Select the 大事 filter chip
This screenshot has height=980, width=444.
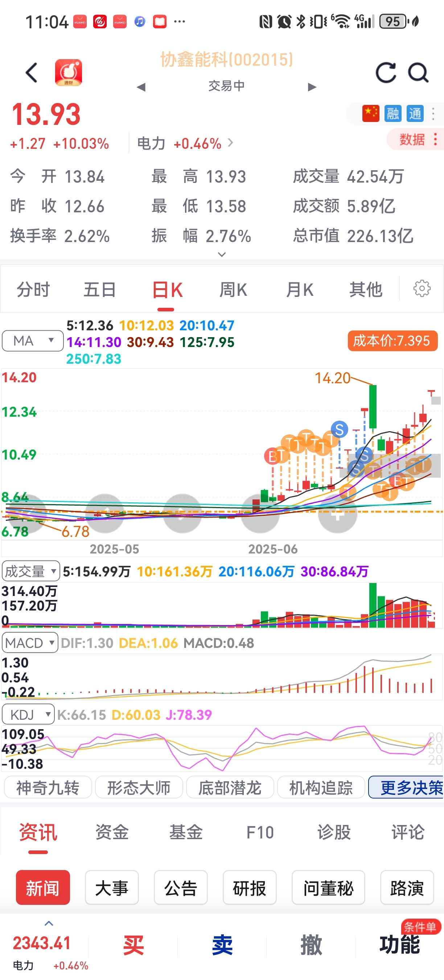(x=112, y=887)
